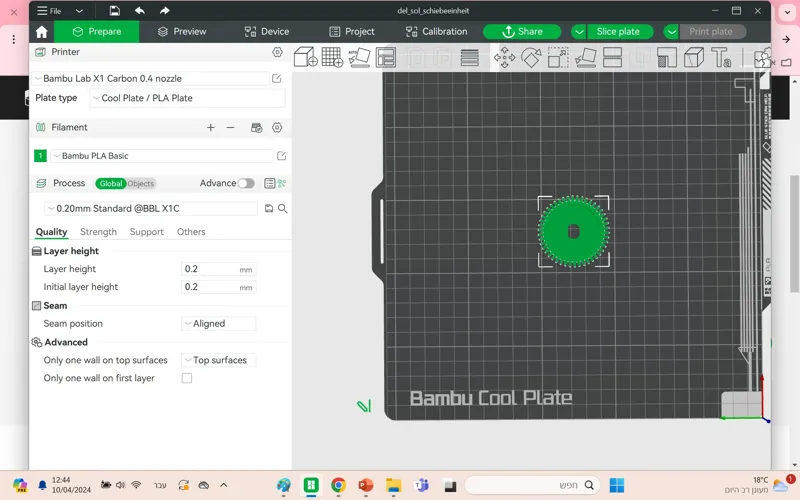800x500 pixels.
Task: Open the printer model dropdown
Action: 151,79
